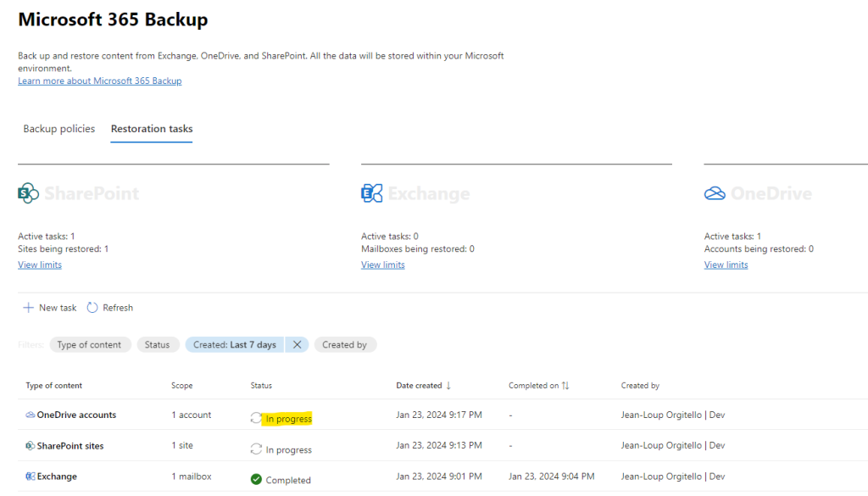The image size is (868, 496).
Task: Click the circular Refresh icon
Action: [x=92, y=308]
